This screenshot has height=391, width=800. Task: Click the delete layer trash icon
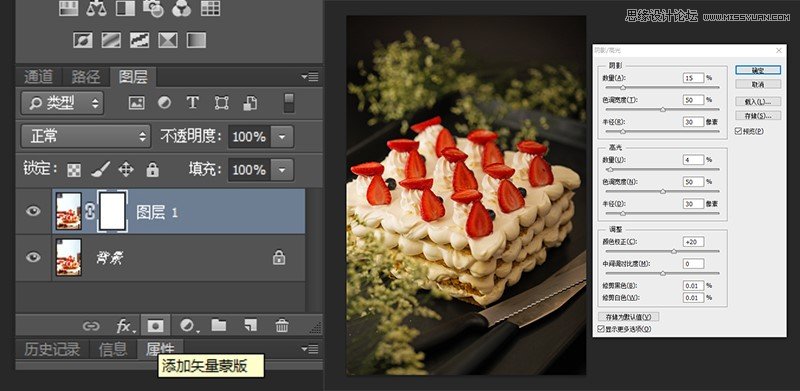coord(282,325)
